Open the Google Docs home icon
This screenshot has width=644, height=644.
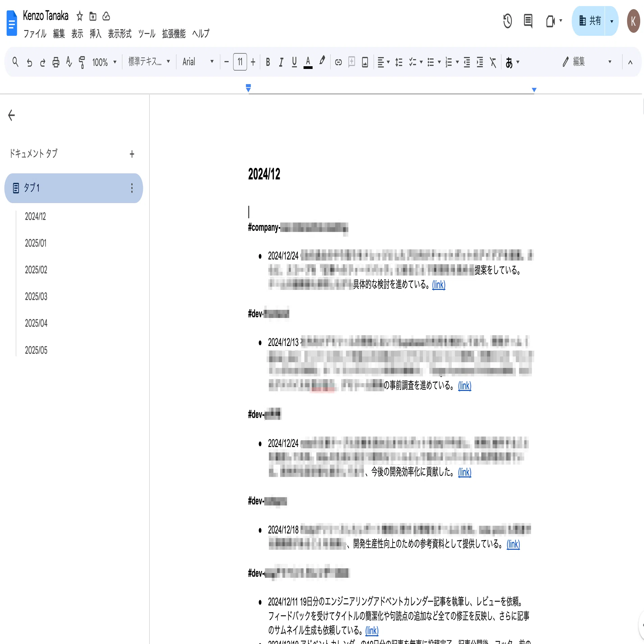[12, 23]
